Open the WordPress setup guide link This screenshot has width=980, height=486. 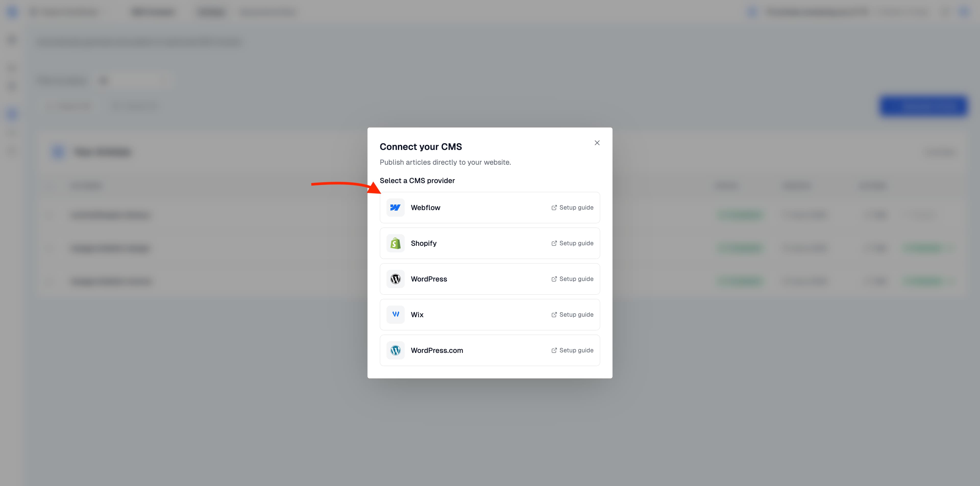tap(572, 279)
